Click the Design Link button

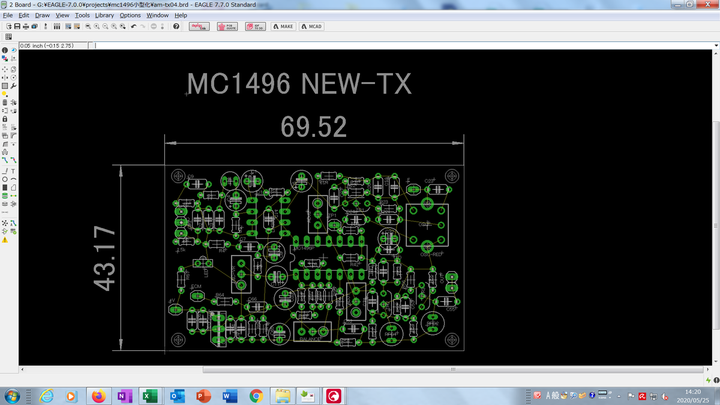tap(199, 26)
